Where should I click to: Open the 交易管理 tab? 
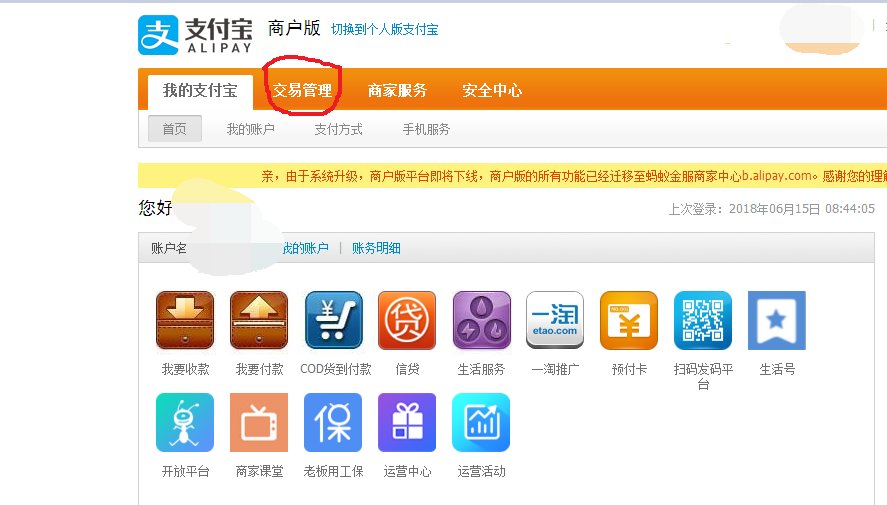pyautogui.click(x=302, y=90)
